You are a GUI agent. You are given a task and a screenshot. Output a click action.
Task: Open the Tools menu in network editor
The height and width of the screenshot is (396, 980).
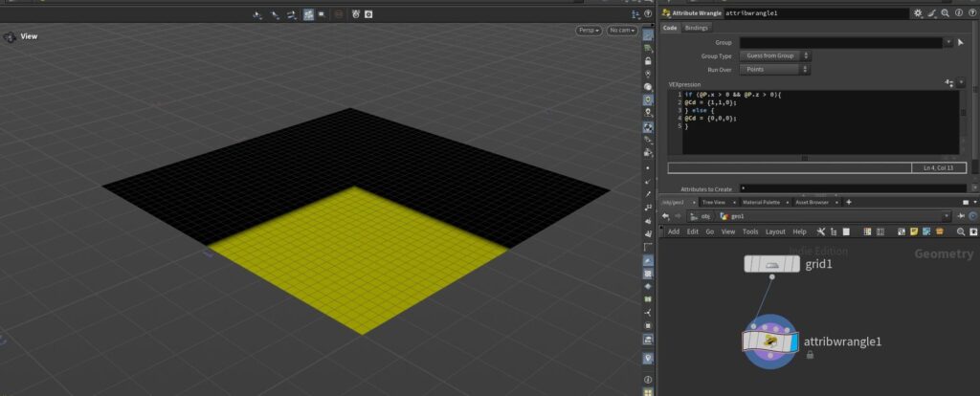coord(750,231)
